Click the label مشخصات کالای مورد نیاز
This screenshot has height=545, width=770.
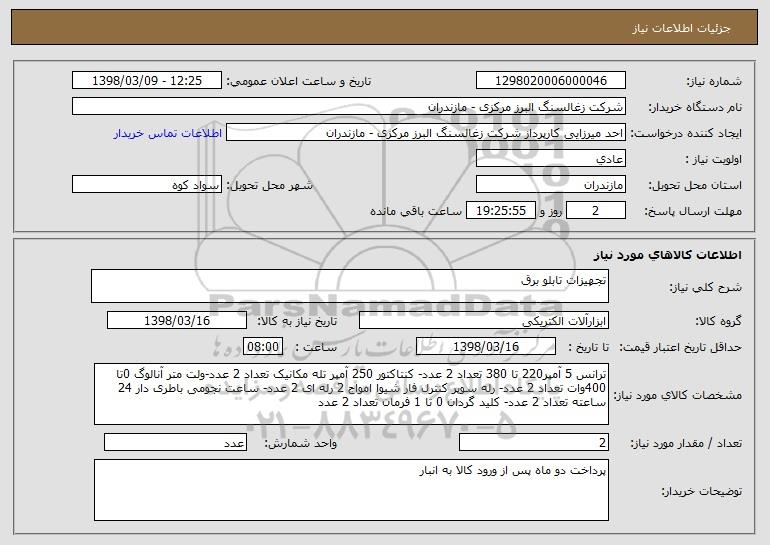[678, 395]
